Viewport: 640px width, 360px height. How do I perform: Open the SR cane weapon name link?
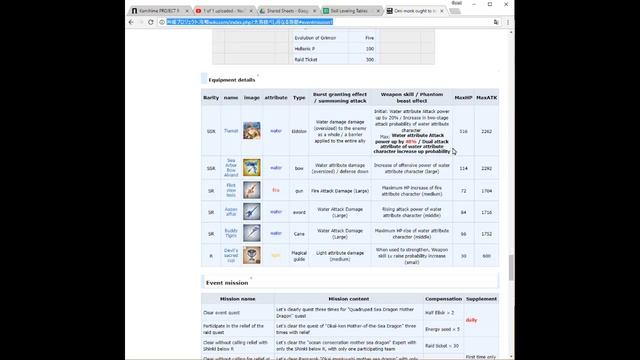(x=231, y=233)
